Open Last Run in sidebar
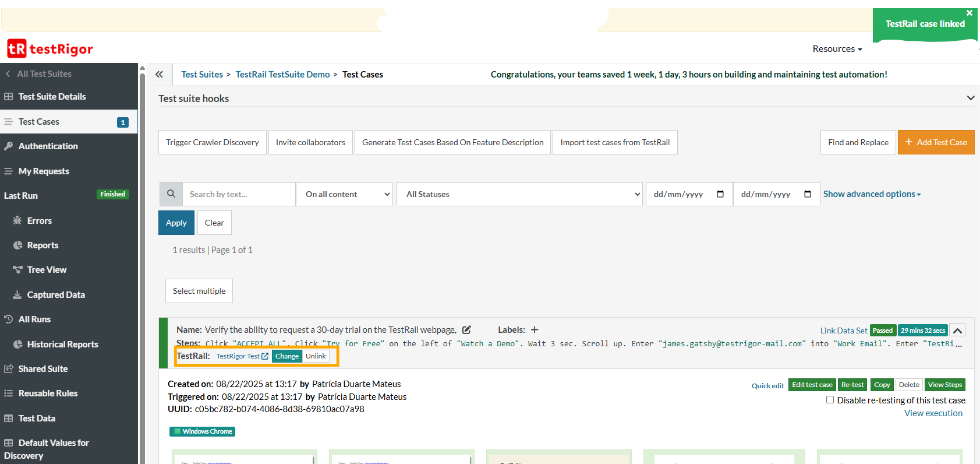The width and height of the screenshot is (980, 464). tap(21, 196)
